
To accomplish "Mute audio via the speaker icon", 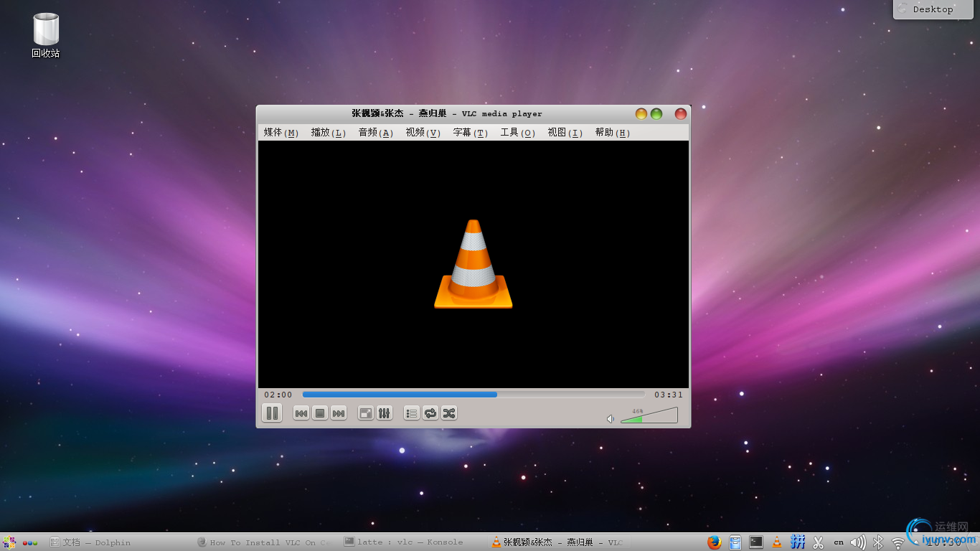I will click(x=611, y=419).
